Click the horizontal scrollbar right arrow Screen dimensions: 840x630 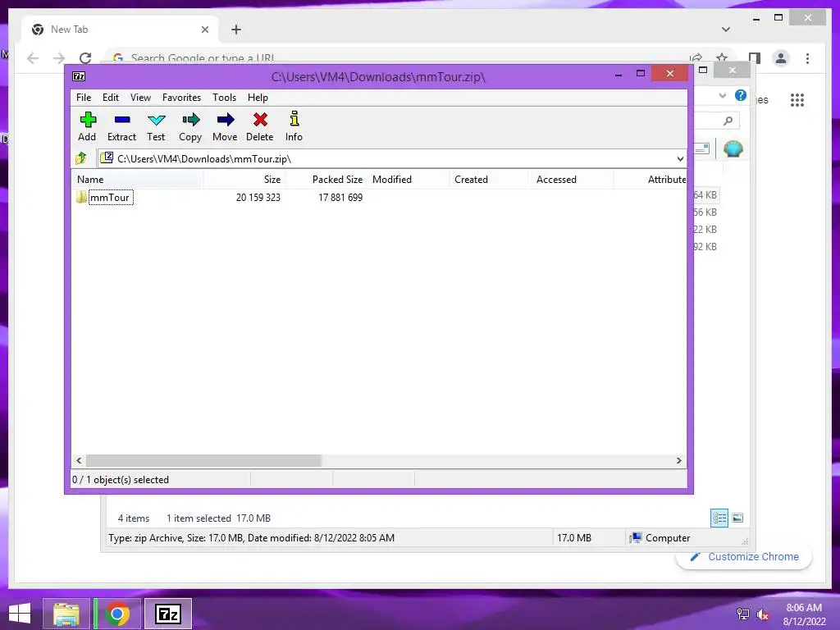(678, 460)
